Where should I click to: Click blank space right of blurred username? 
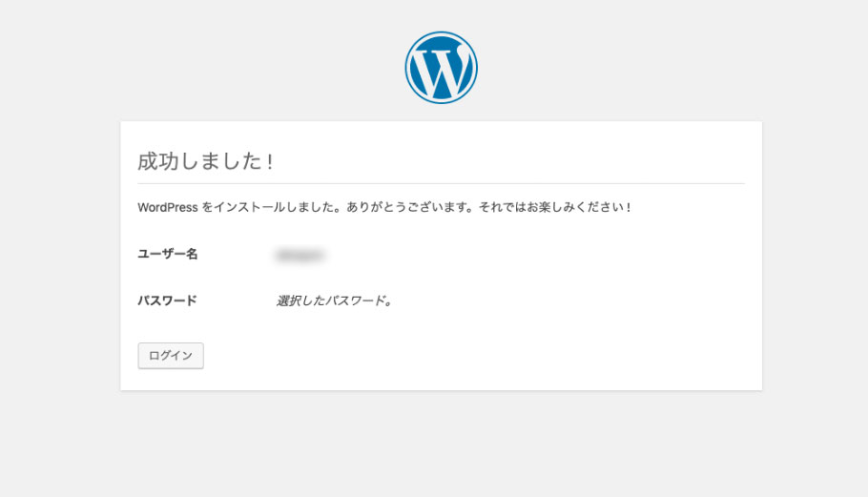531,255
